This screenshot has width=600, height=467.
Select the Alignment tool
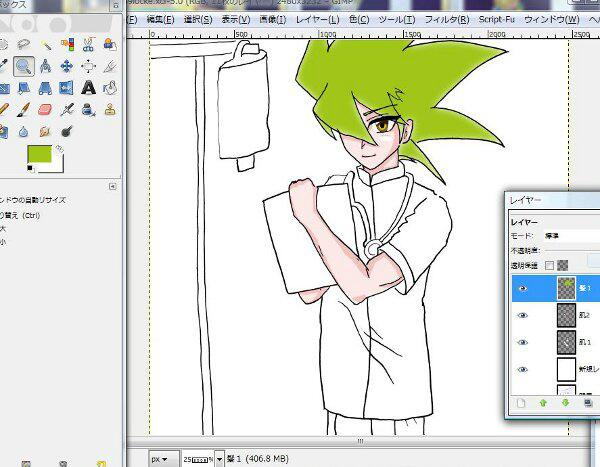[x=89, y=67]
